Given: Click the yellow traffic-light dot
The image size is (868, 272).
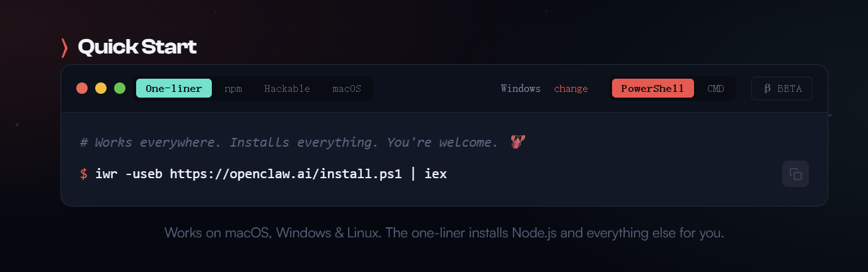Looking at the screenshot, I should (x=101, y=88).
